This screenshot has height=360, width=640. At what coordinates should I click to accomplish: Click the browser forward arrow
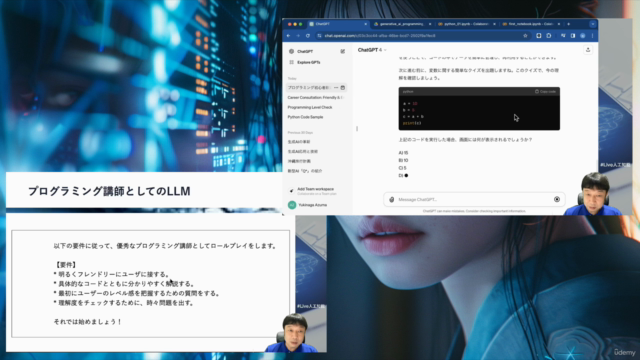click(x=298, y=36)
